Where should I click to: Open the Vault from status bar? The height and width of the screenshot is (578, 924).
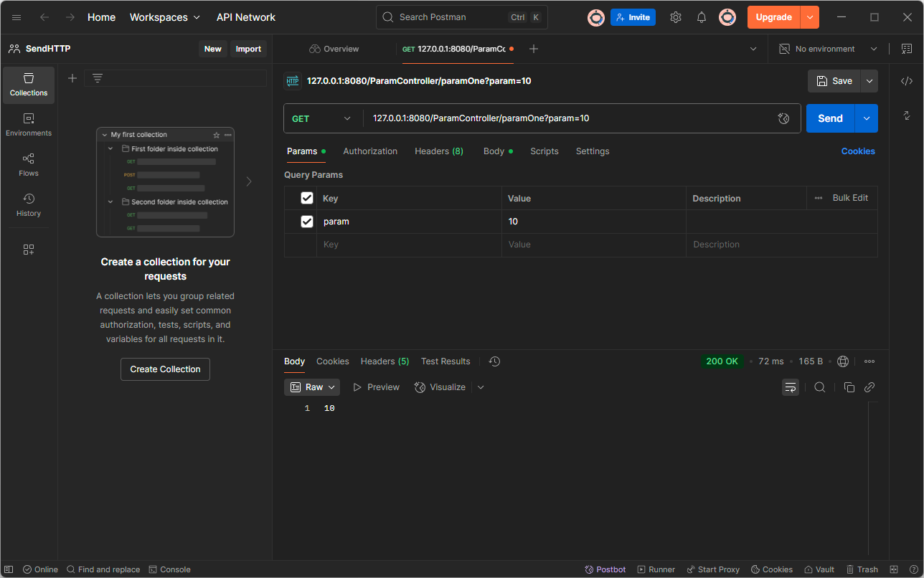tap(819, 569)
